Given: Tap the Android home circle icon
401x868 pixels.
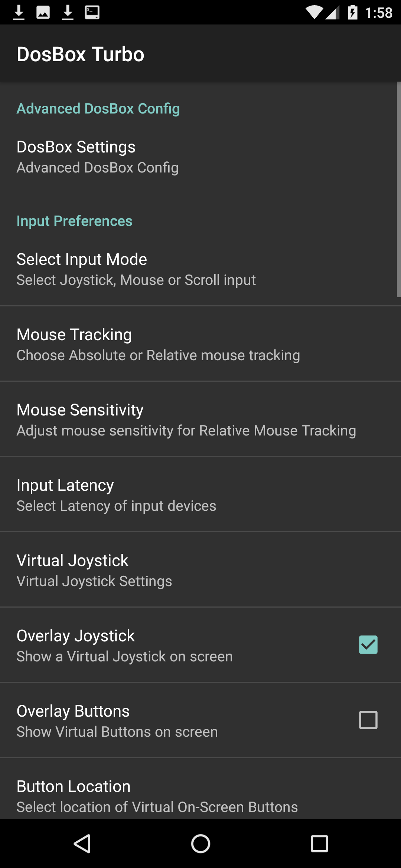Looking at the screenshot, I should click(200, 844).
